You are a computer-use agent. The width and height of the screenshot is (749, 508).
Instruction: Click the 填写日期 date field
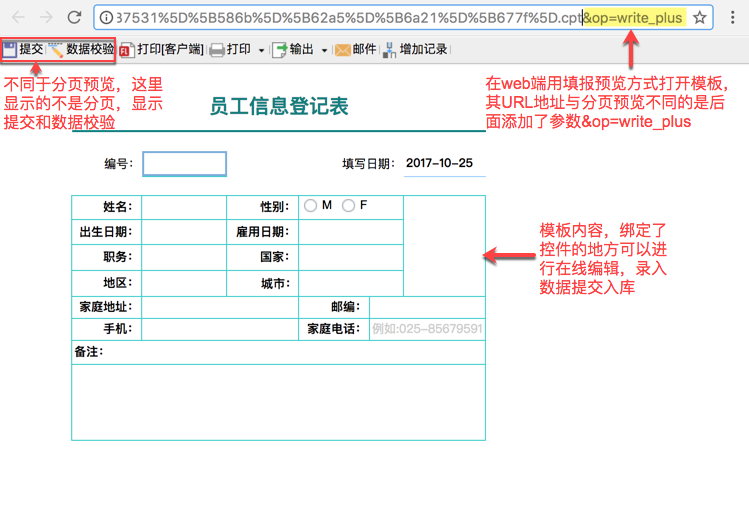point(445,164)
